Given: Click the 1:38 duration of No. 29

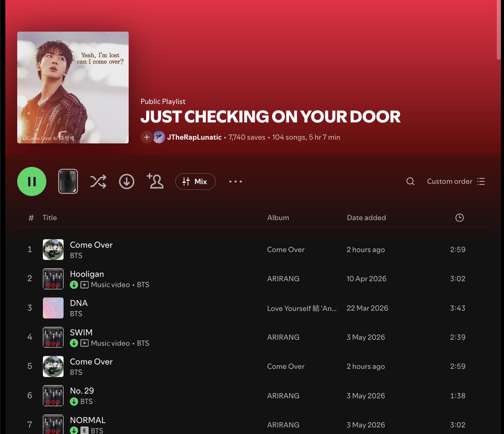Looking at the screenshot, I should [458, 396].
